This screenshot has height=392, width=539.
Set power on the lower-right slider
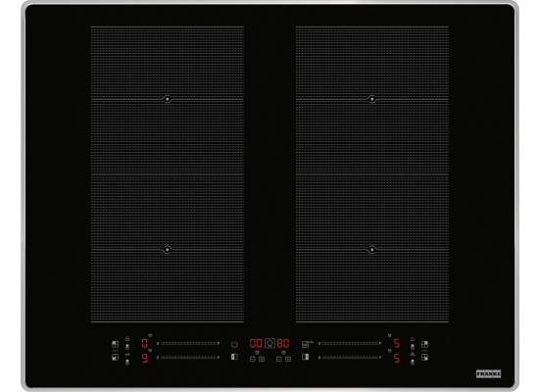coord(350,358)
